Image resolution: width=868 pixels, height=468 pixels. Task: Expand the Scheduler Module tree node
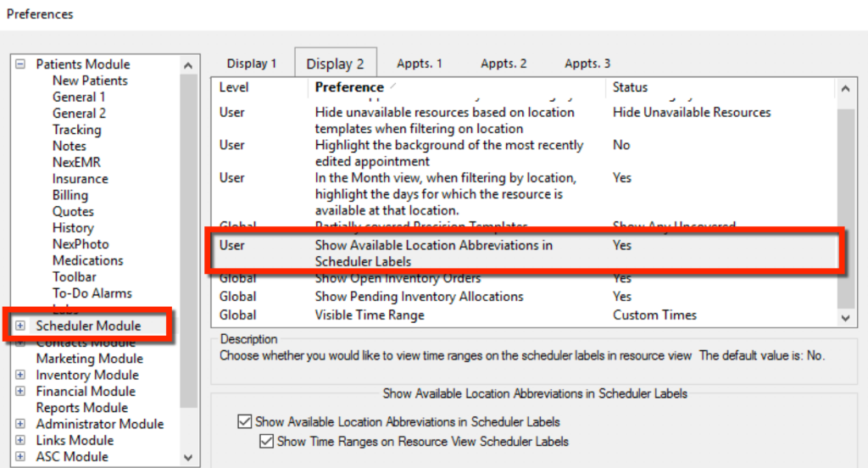point(20,326)
